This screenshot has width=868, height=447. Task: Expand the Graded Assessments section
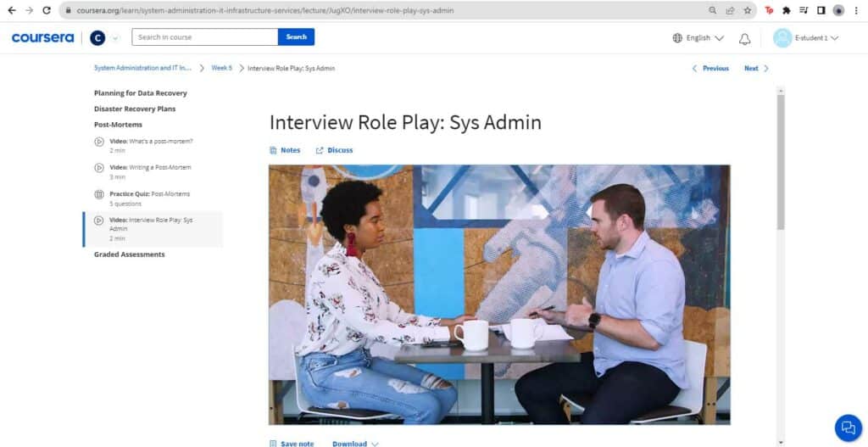click(130, 254)
